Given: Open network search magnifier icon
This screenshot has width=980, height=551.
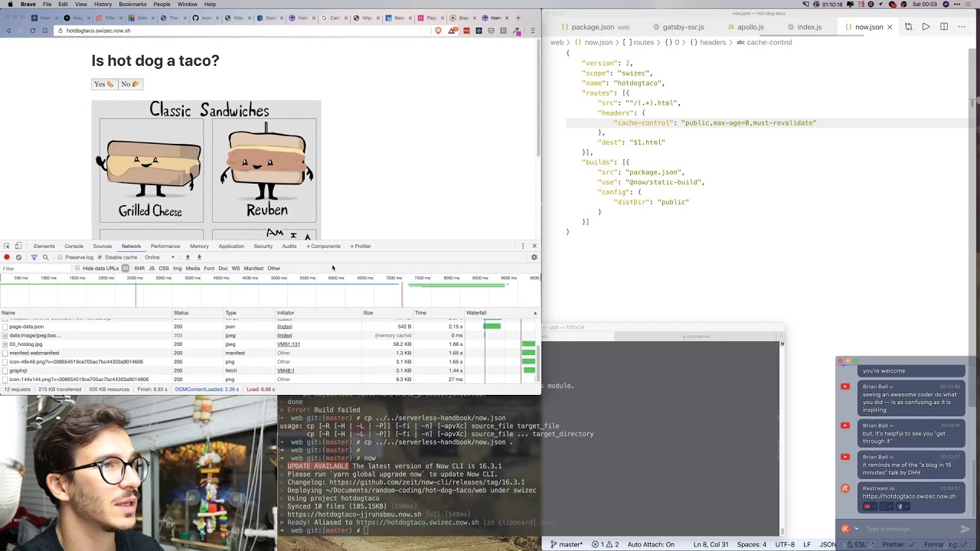Looking at the screenshot, I should 45,257.
